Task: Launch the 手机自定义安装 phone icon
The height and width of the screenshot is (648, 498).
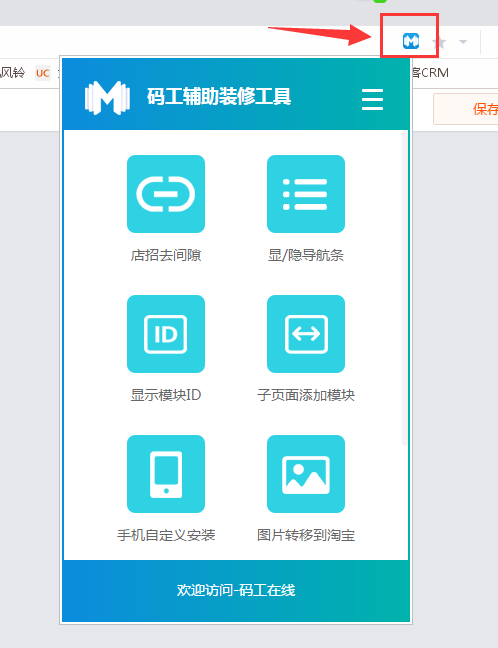Action: coord(166,474)
